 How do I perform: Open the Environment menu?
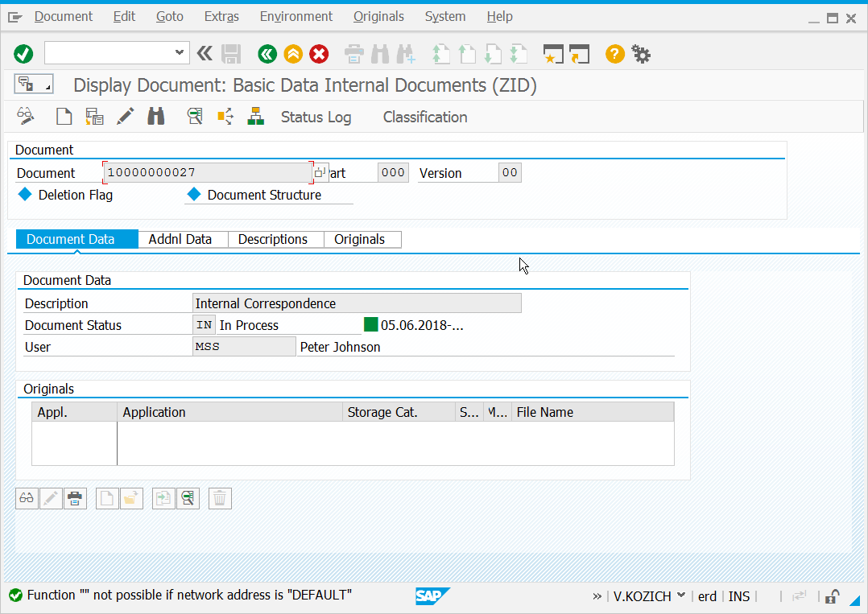tap(296, 17)
